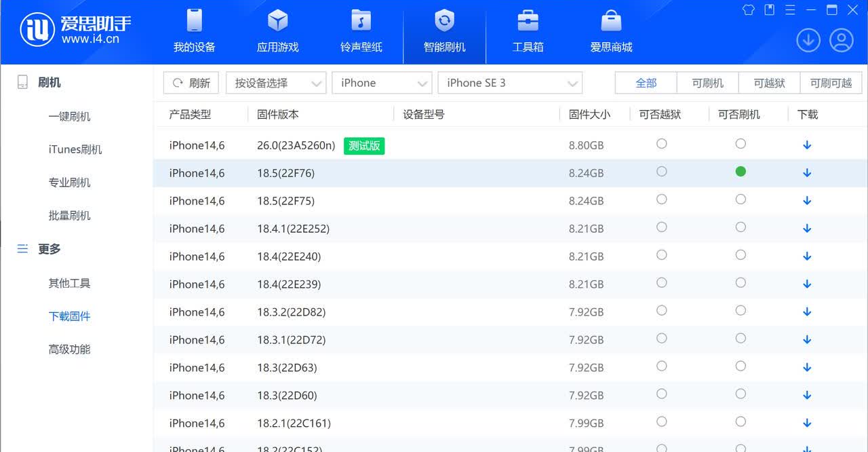The height and width of the screenshot is (452, 868).
Task: Open the title bar list menu icon
Action: [790, 10]
